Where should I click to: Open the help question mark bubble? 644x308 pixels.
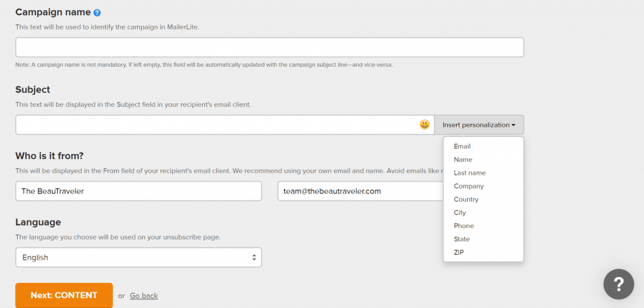[619, 284]
